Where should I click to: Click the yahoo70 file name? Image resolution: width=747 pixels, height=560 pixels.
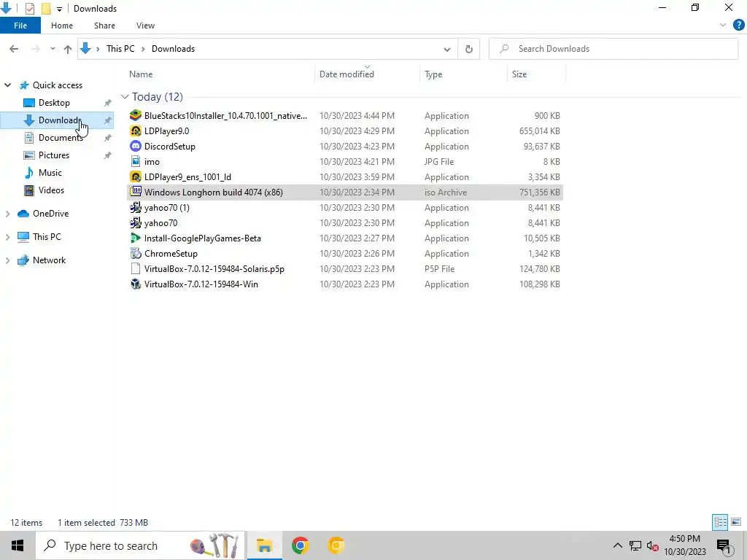pos(161,223)
